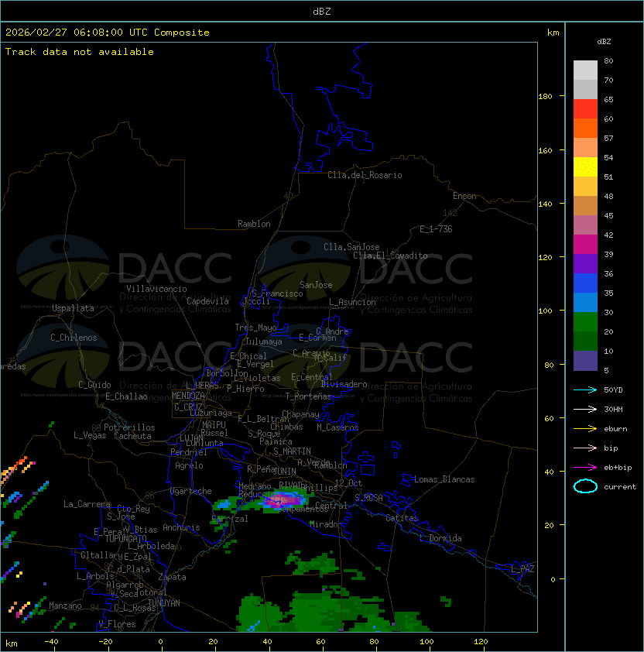This screenshot has width=644, height=652.
Task: Click the 'Perdriel' map label
Action: click(x=188, y=452)
